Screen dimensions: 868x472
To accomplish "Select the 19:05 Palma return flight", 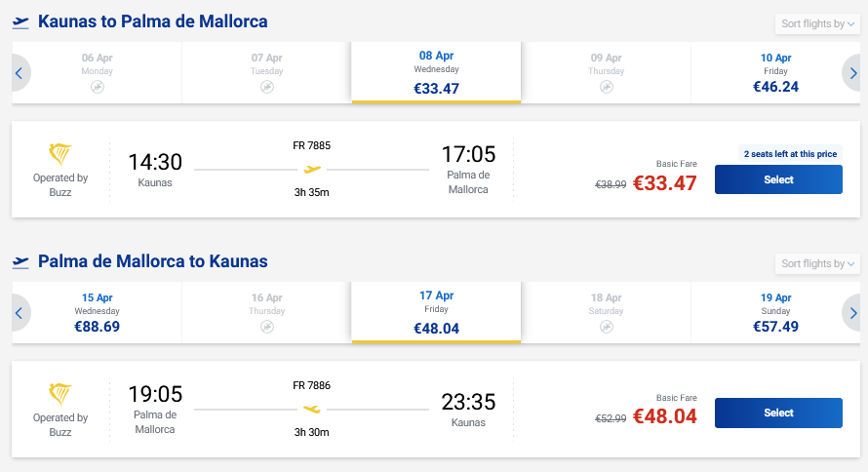I will (778, 413).
